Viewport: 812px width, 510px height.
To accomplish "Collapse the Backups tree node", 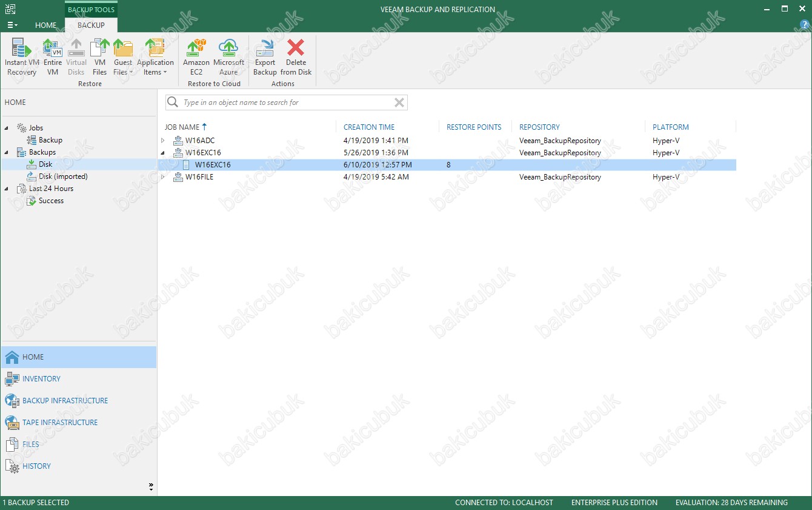I will pyautogui.click(x=7, y=152).
